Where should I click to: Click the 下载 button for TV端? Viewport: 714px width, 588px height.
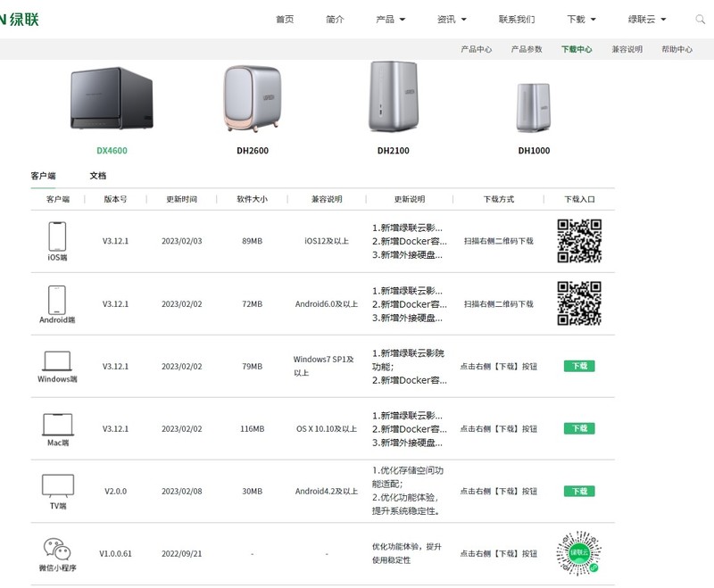pyautogui.click(x=579, y=489)
